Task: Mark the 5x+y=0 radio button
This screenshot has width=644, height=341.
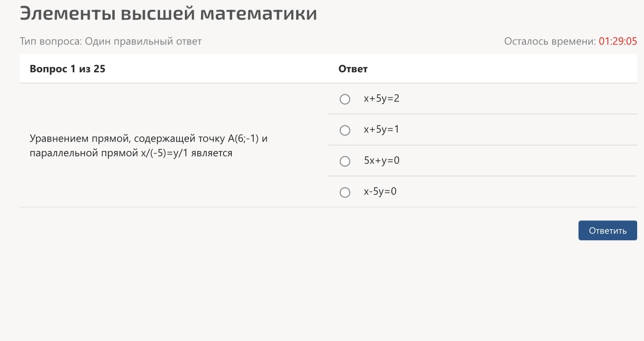Action: [345, 161]
